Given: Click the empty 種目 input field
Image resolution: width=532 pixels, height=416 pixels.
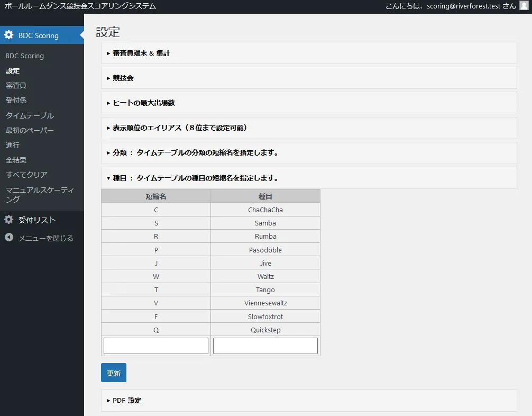Looking at the screenshot, I should pyautogui.click(x=265, y=346).
